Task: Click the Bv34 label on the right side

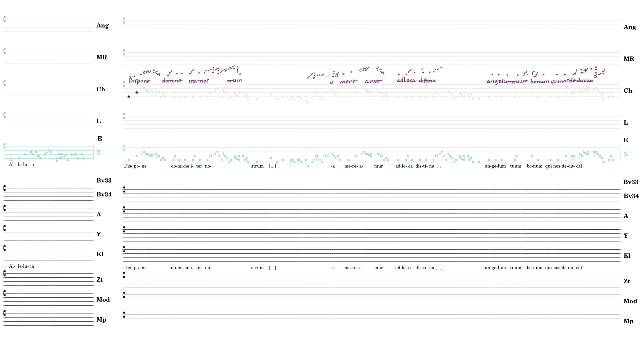Action: [631, 196]
